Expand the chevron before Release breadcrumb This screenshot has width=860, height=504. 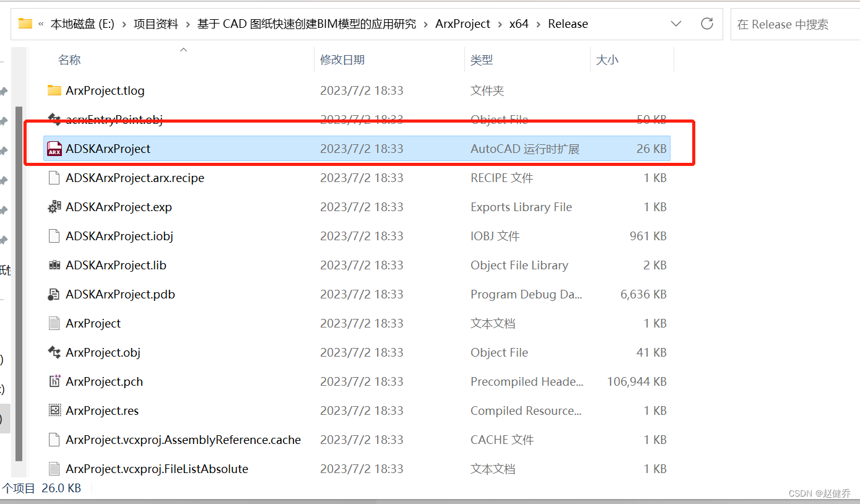click(x=538, y=24)
